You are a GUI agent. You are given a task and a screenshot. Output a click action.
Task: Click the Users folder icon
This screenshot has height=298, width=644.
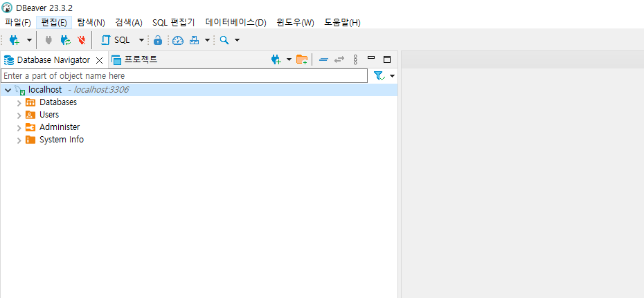[30, 115]
